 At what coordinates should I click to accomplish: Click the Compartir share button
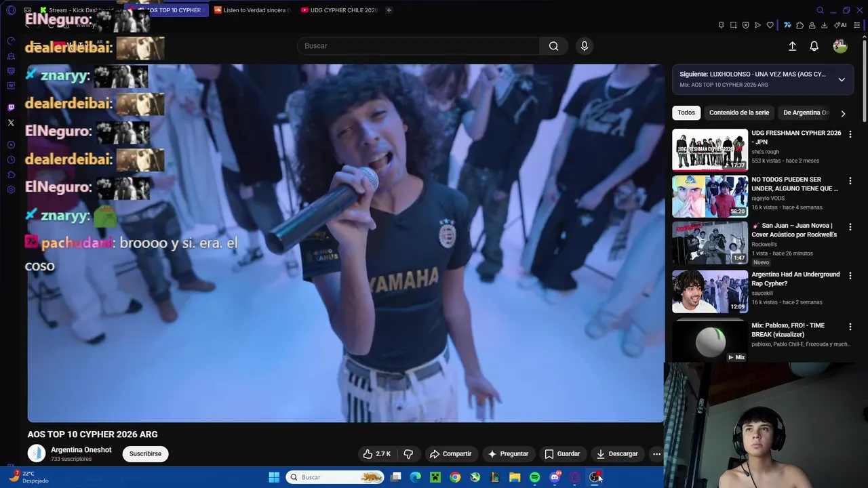[x=450, y=453]
